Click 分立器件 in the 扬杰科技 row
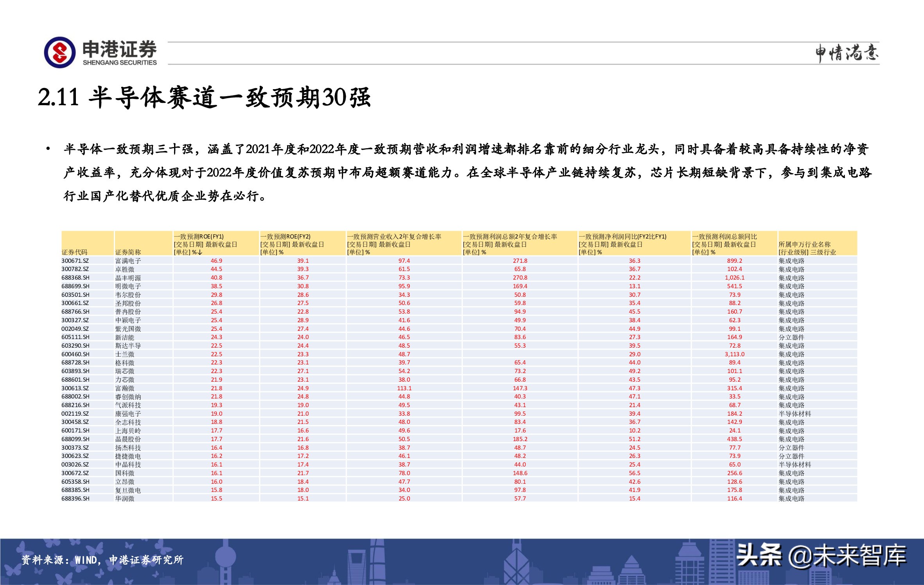 tap(791, 448)
